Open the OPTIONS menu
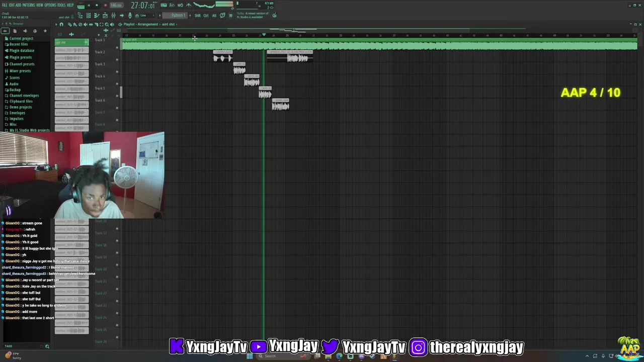The image size is (644, 362). click(50, 5)
